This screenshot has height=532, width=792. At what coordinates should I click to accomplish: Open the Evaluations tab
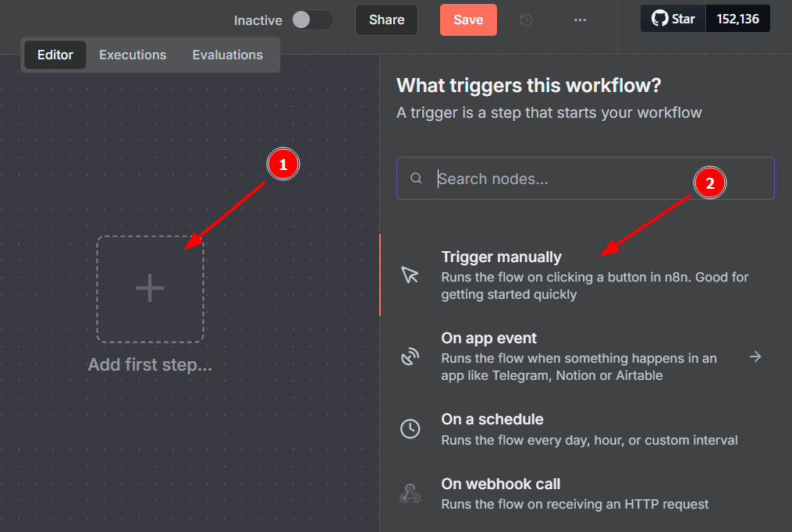[227, 55]
